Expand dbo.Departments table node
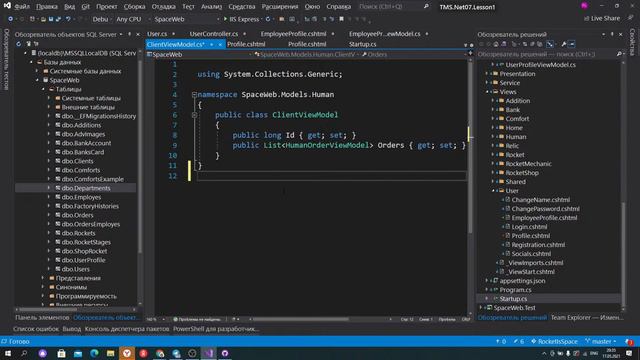Image resolution: width=640 pixels, height=360 pixels. click(x=49, y=188)
